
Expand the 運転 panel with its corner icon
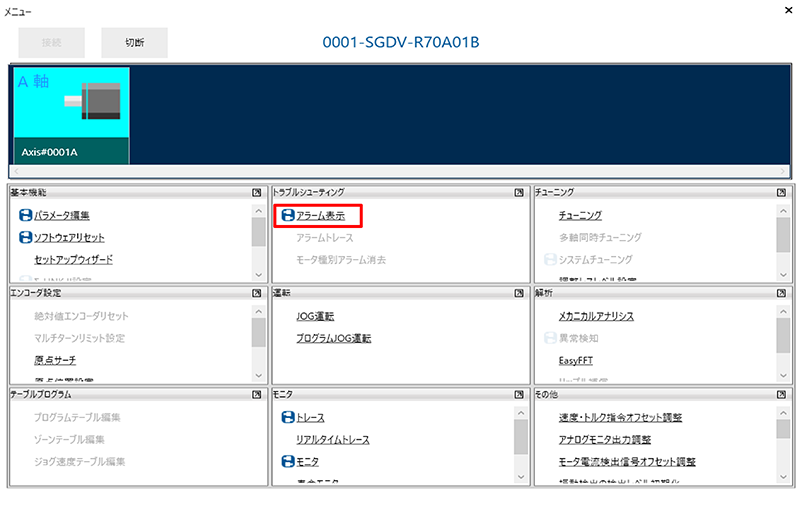(x=519, y=293)
